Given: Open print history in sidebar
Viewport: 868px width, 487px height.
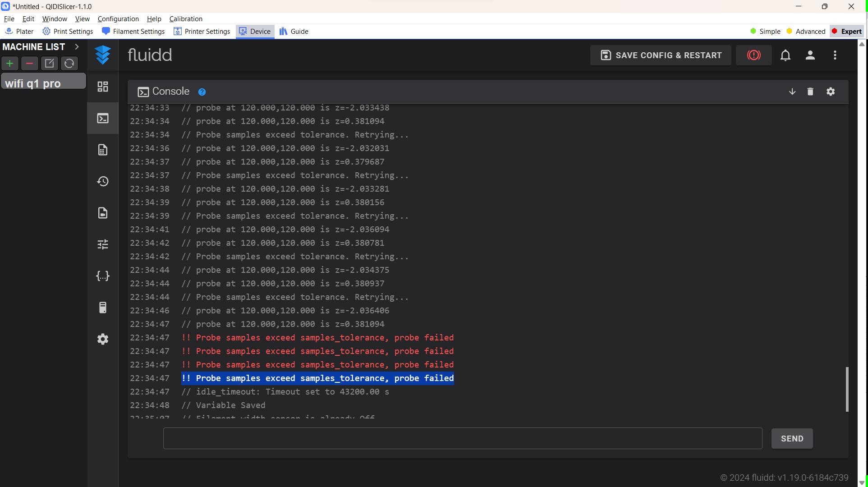Looking at the screenshot, I should pyautogui.click(x=103, y=181).
